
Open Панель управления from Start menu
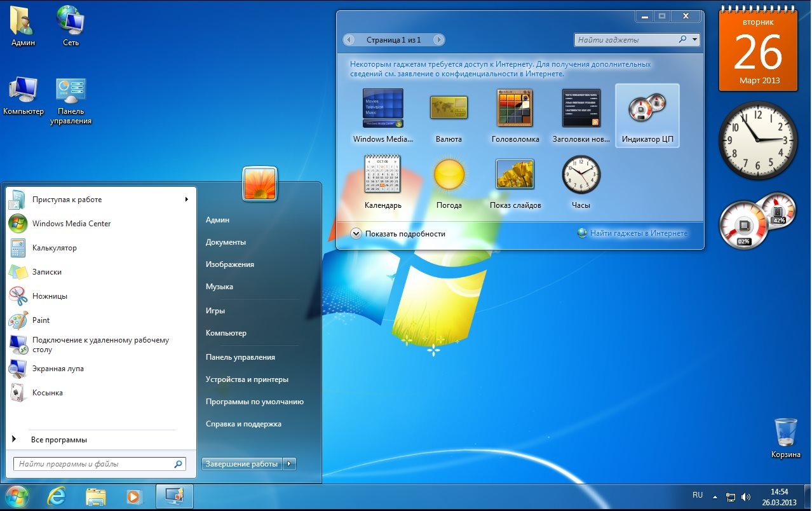point(240,357)
